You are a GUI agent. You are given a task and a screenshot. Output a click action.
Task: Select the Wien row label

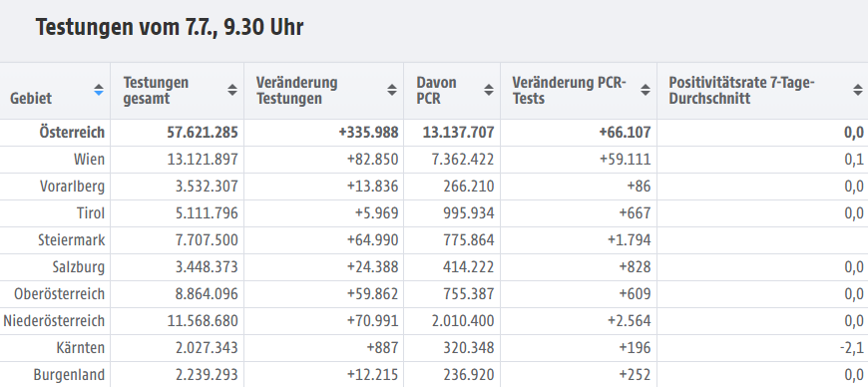(89, 160)
